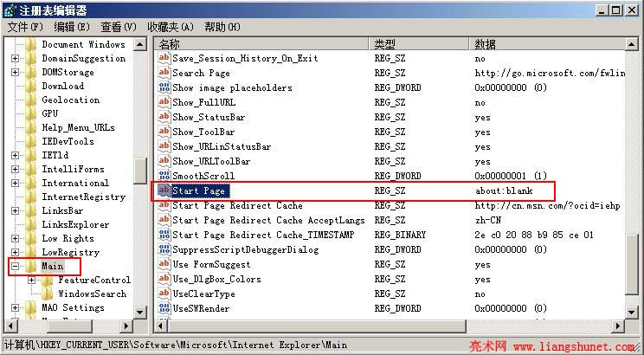This screenshot has height=355, width=644.
Task: Click the Show_URLToolBar string icon
Action: click(x=164, y=161)
